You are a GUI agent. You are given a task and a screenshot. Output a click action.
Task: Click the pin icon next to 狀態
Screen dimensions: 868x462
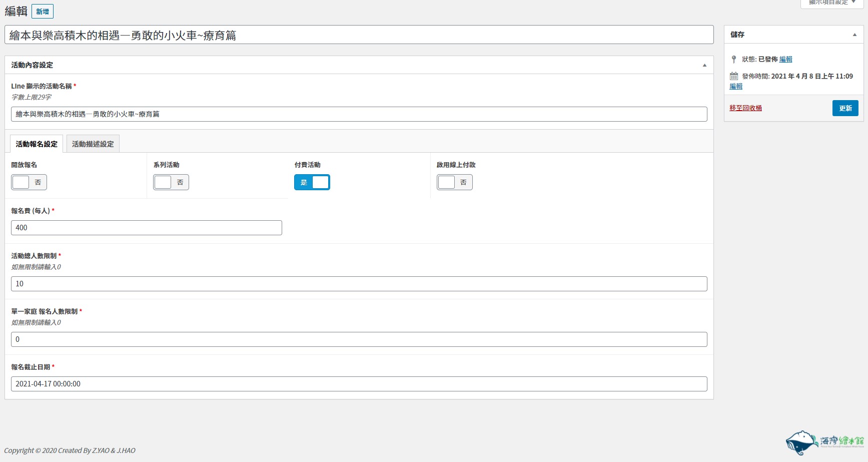pos(733,60)
